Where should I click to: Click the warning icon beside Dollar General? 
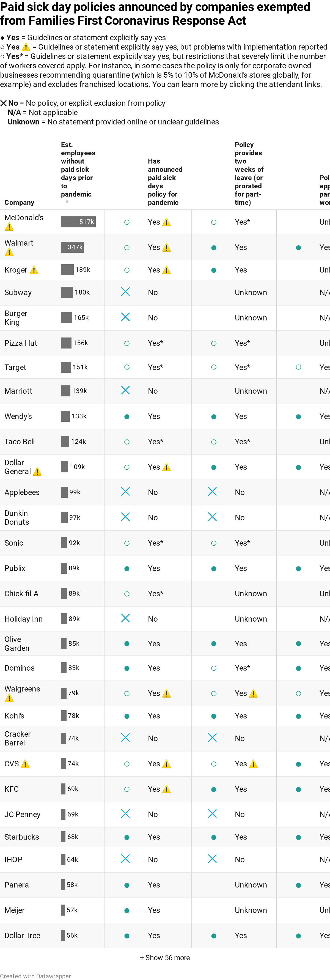click(37, 472)
